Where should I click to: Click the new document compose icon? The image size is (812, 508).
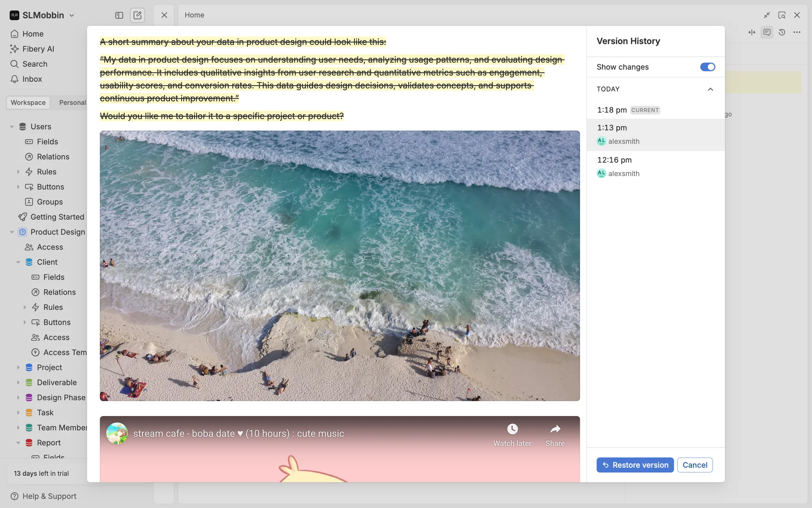pos(137,15)
